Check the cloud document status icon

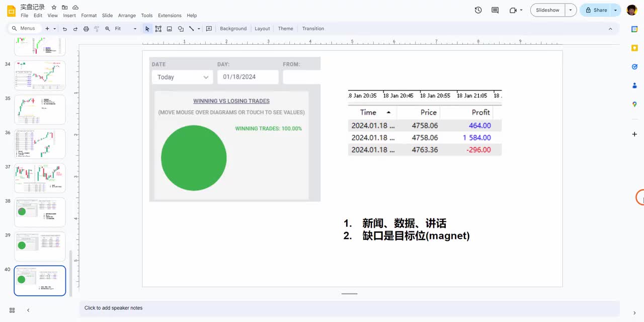(75, 8)
